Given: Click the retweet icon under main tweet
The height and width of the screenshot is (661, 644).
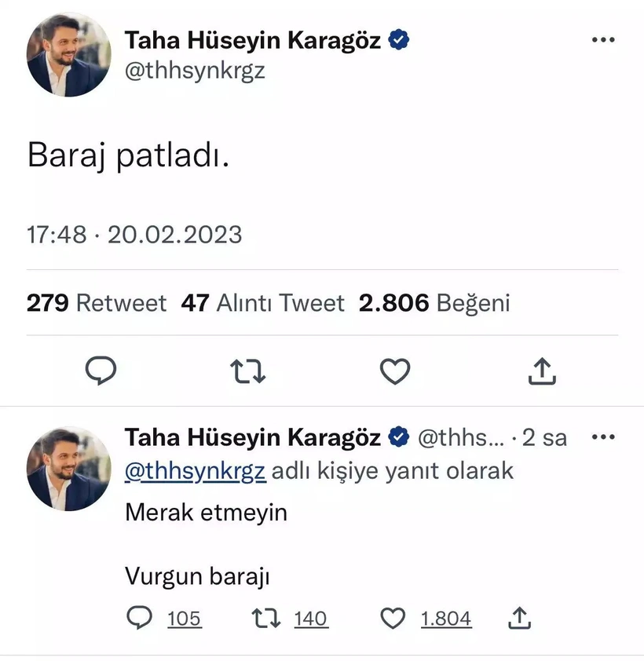Looking at the screenshot, I should (247, 371).
